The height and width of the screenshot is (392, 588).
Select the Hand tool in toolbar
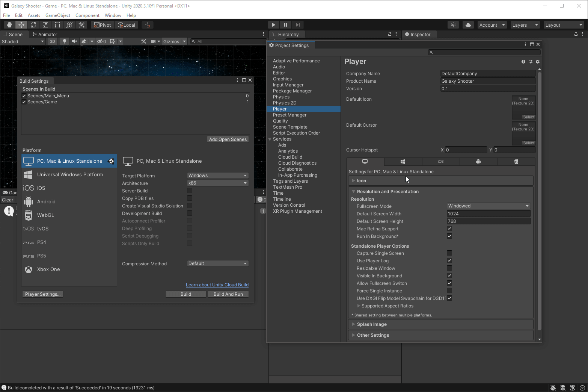[x=9, y=25]
